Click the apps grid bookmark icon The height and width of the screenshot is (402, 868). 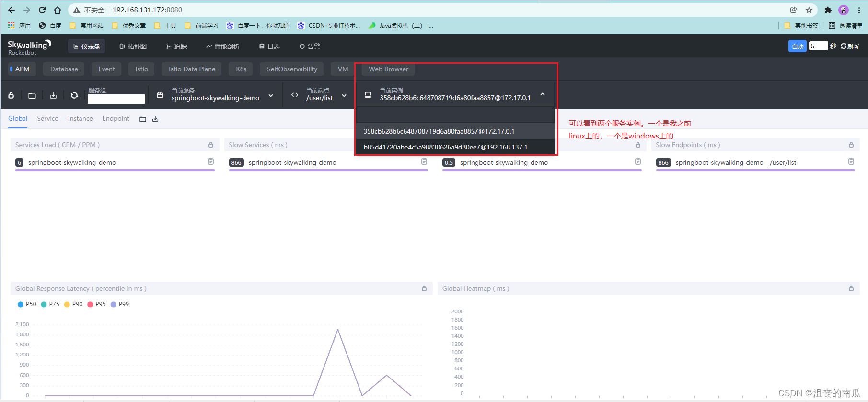[x=12, y=25]
